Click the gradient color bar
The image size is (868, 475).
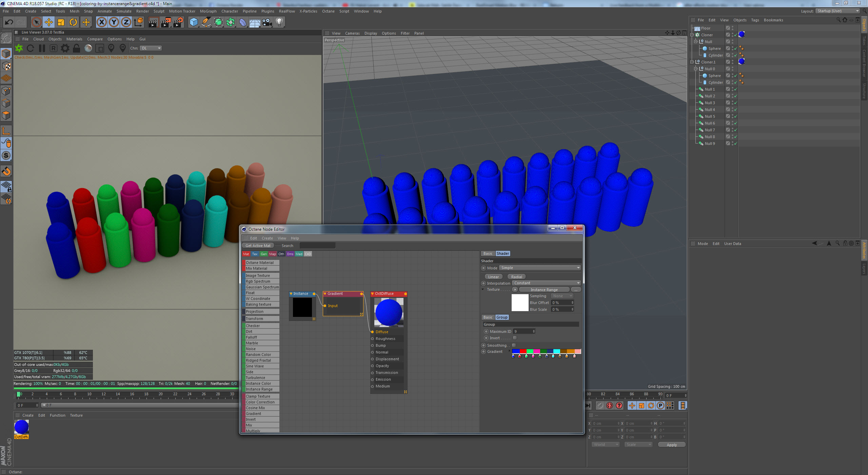pyautogui.click(x=546, y=351)
